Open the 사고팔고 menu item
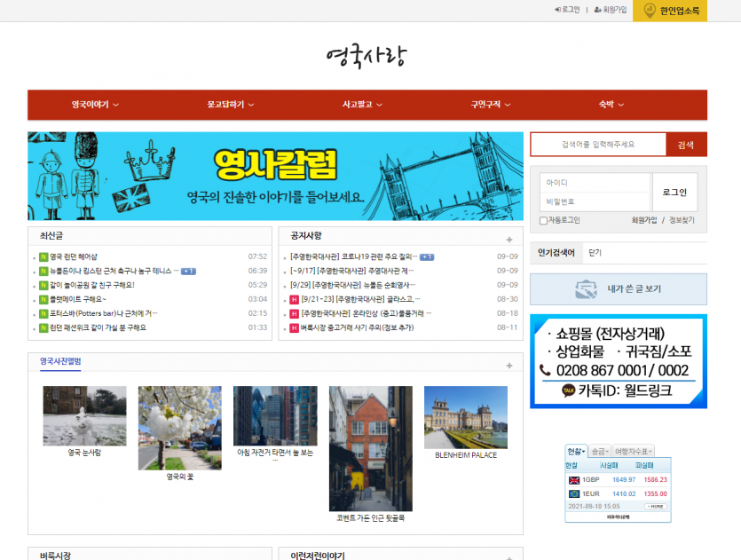 click(362, 105)
